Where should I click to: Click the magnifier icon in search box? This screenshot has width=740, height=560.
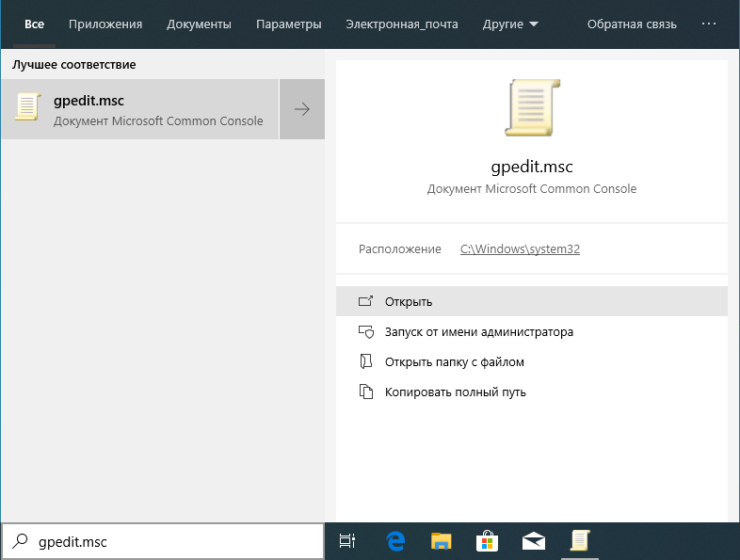click(21, 541)
